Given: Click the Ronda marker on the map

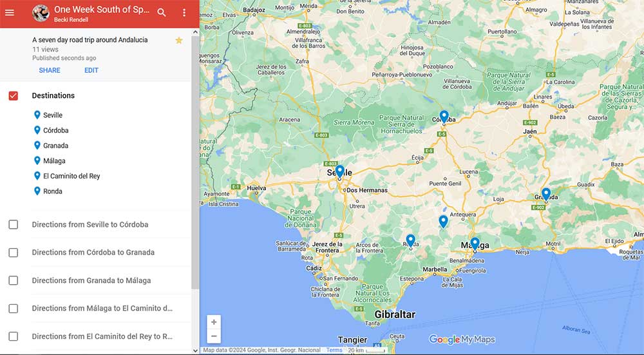Looking at the screenshot, I should (410, 241).
